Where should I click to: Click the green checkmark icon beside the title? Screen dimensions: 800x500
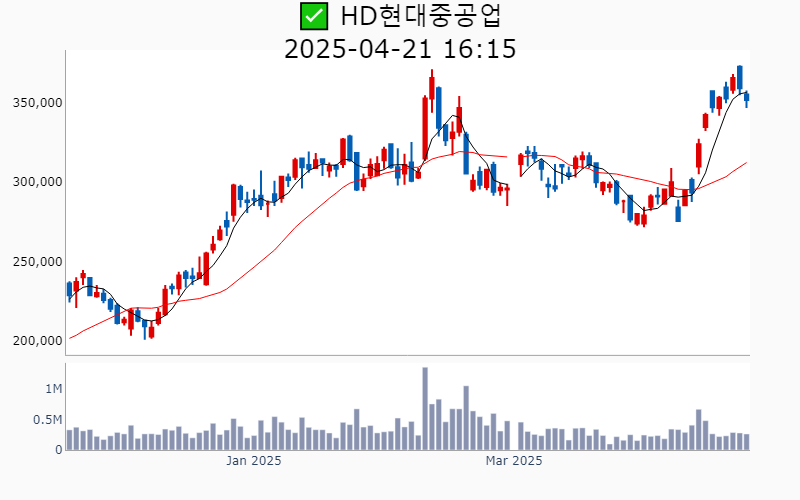[x=314, y=16]
